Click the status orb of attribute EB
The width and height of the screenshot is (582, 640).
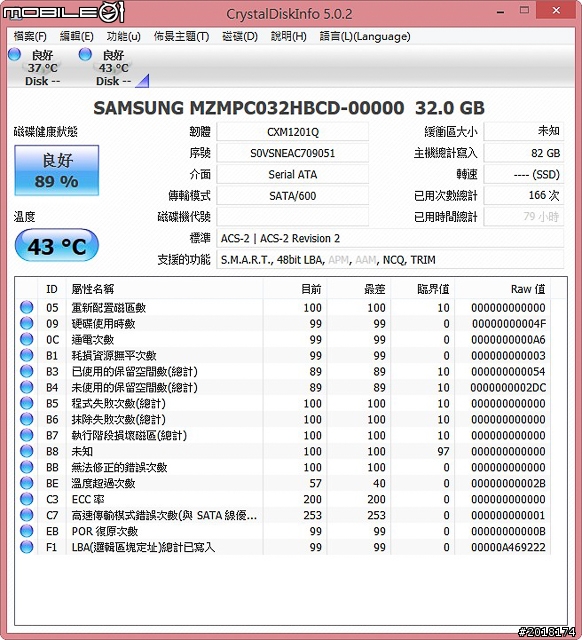click(x=27, y=531)
